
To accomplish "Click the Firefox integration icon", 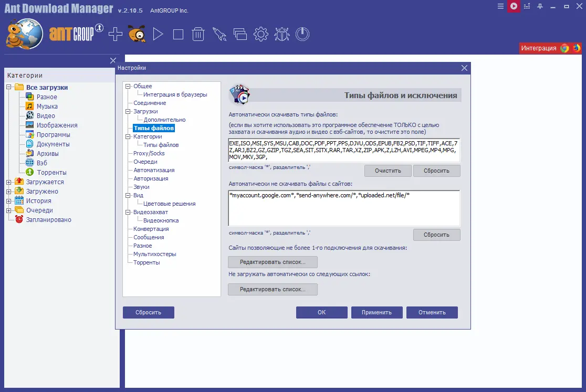I will [x=577, y=48].
